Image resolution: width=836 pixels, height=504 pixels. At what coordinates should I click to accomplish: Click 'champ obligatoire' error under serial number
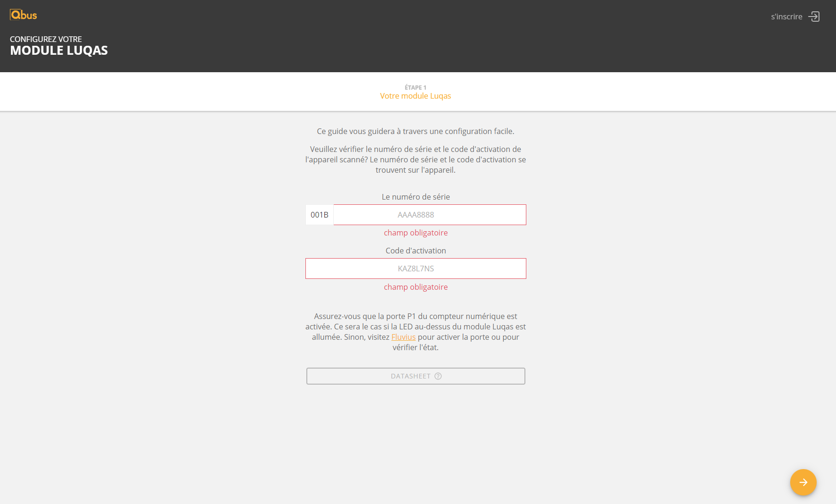coord(415,233)
